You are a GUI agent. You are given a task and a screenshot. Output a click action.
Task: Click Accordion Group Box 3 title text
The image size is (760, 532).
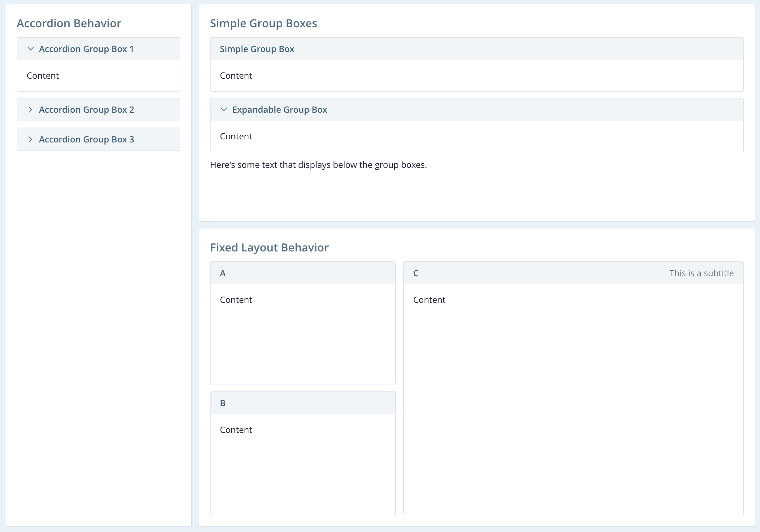pos(86,139)
